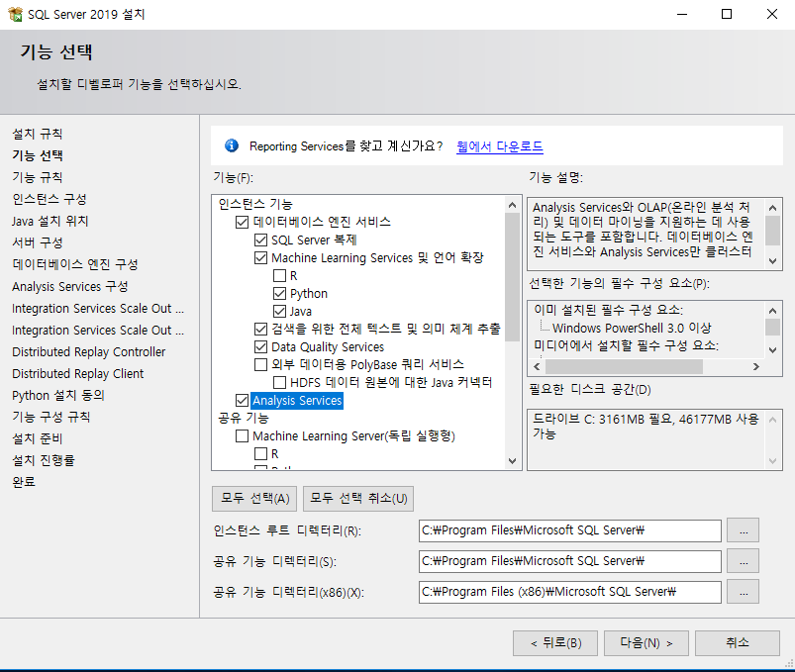This screenshot has width=795, height=672.
Task: Click 인스턴스 기능 tree header
Action: click(x=255, y=204)
